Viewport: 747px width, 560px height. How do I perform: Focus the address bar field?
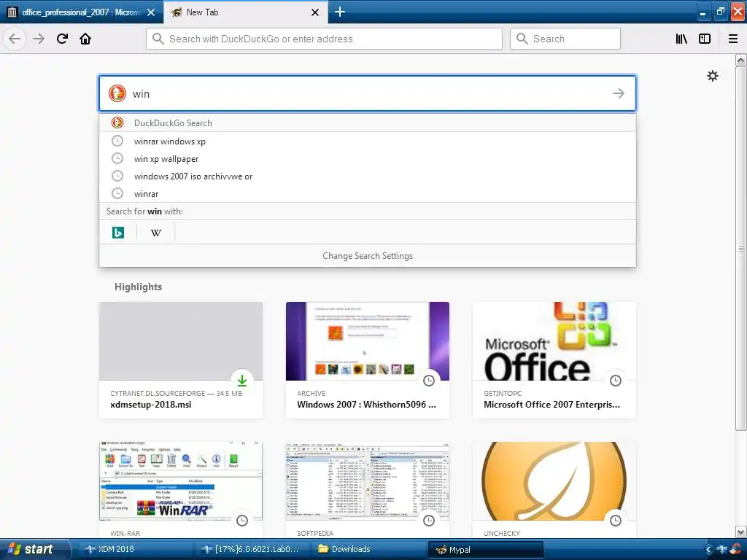point(324,39)
